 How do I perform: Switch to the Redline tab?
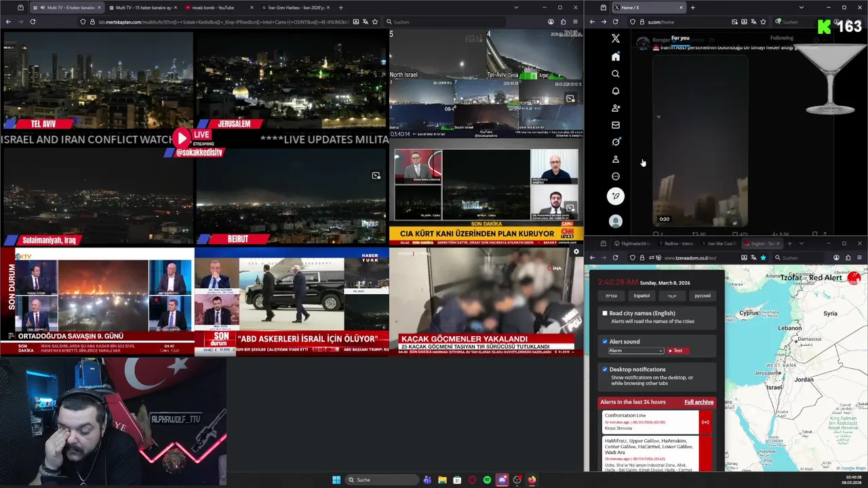[x=676, y=243]
